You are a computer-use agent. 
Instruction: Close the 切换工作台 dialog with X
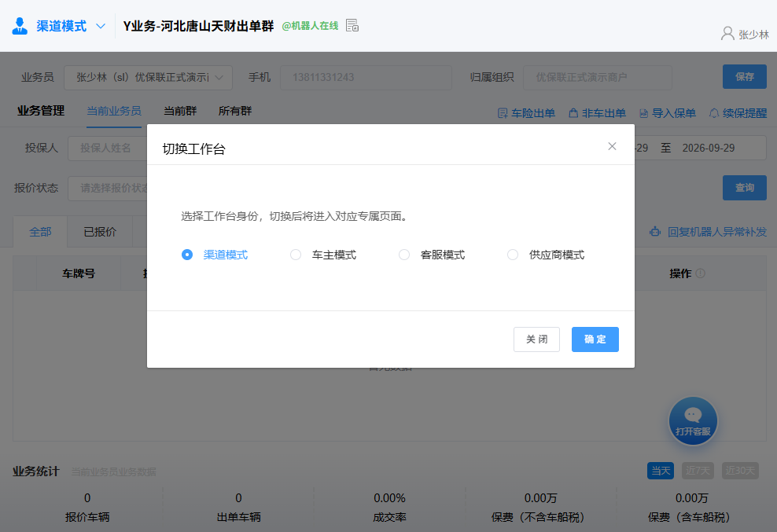pos(612,146)
